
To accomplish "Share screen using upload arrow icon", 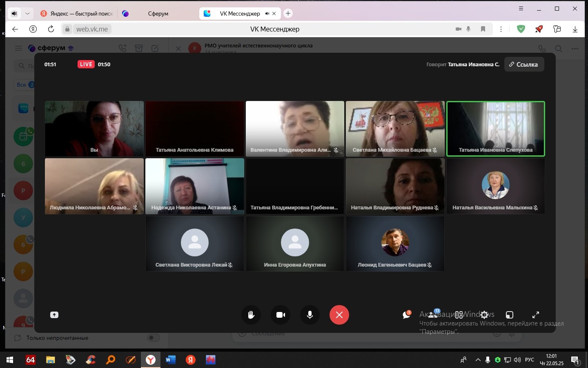I will pyautogui.click(x=54, y=315).
